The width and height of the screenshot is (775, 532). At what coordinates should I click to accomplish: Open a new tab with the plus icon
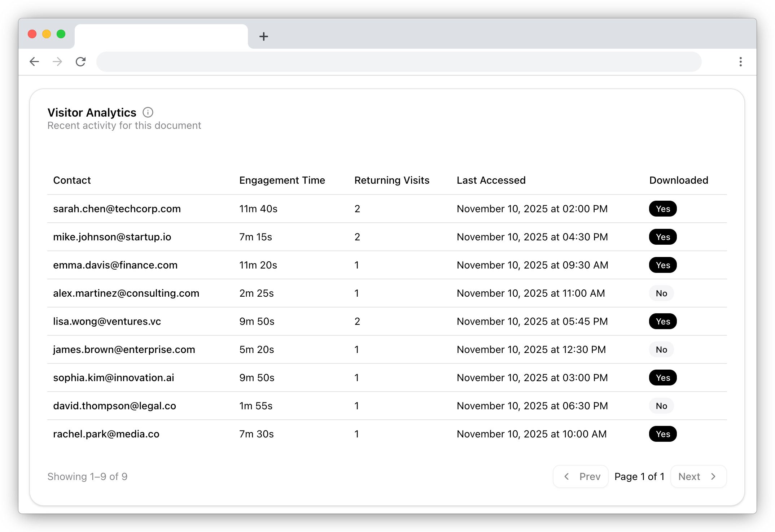pyautogui.click(x=264, y=36)
